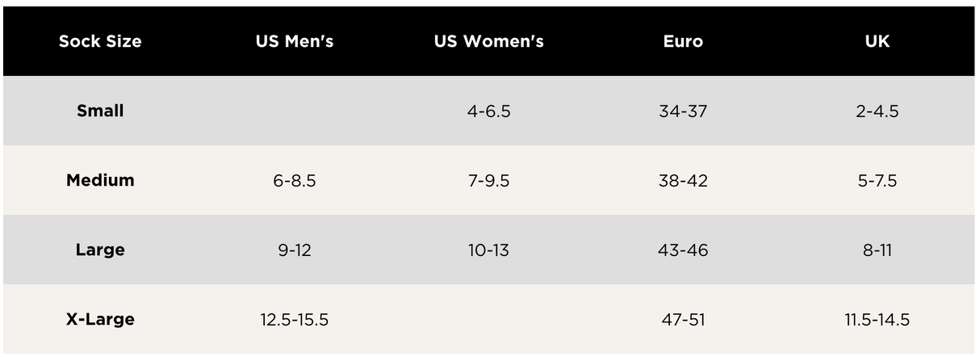
Task: Select the US Women's column header
Action: pyautogui.click(x=488, y=42)
